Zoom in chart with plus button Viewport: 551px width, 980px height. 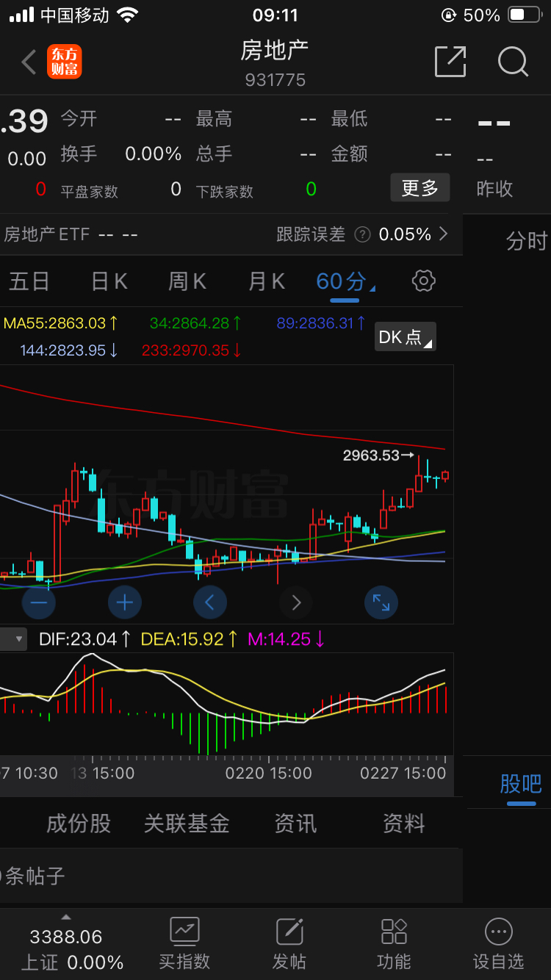tap(125, 603)
